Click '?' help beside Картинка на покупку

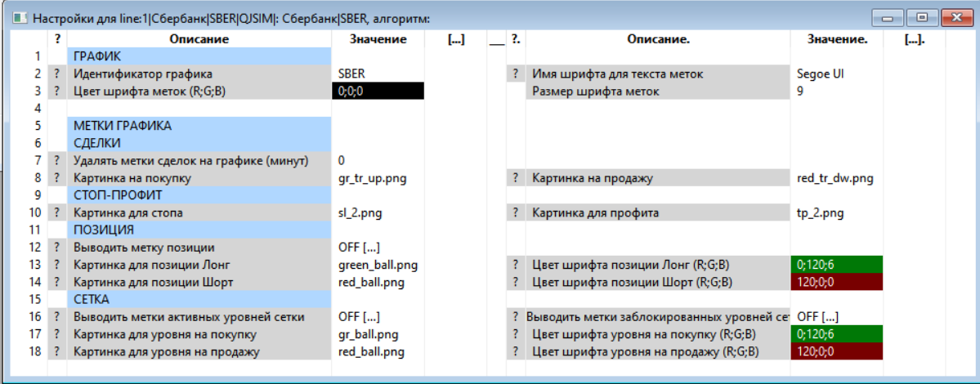57,178
